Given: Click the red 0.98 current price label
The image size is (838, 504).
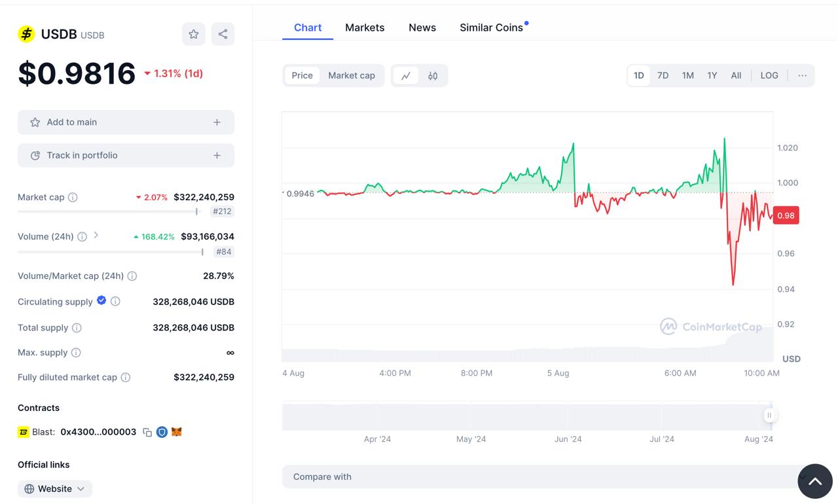Looking at the screenshot, I should click(786, 215).
